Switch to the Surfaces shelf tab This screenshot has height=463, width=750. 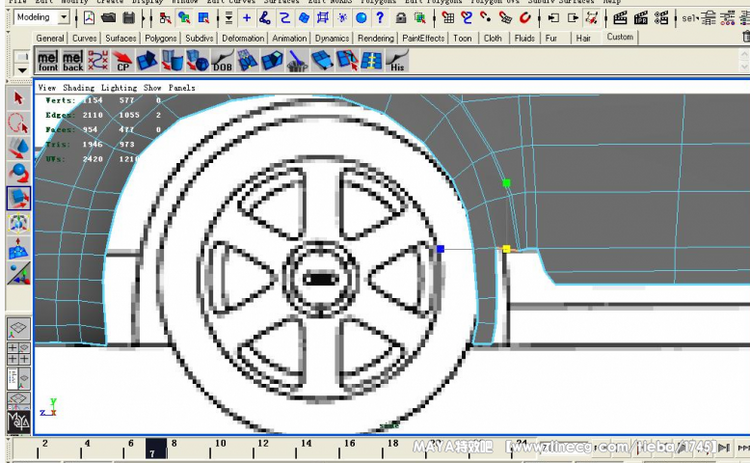121,38
